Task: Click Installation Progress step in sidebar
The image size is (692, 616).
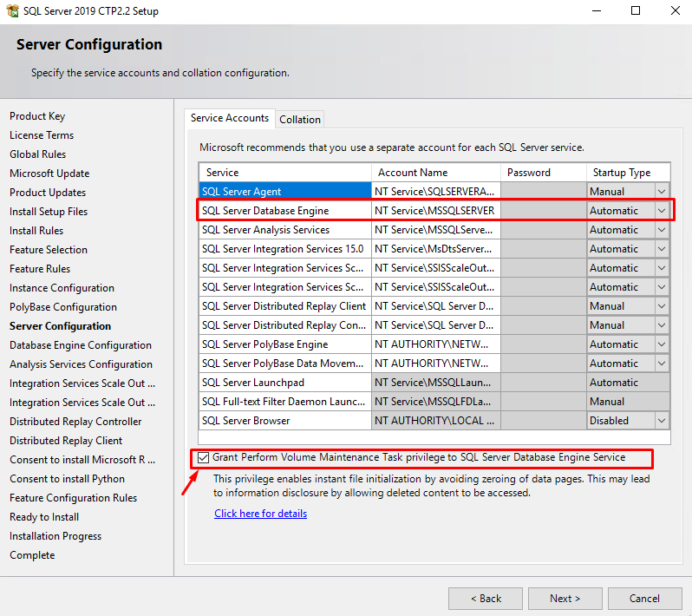Action: pyautogui.click(x=55, y=536)
